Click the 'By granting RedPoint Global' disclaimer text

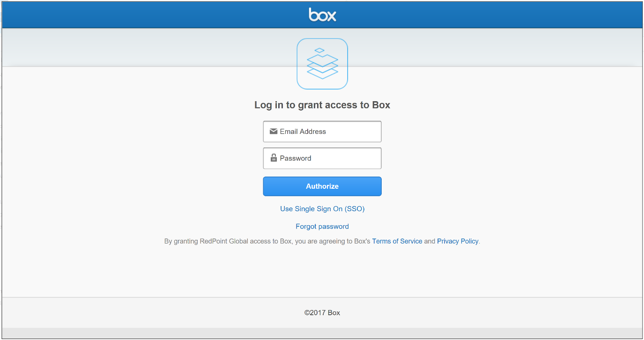pos(267,241)
